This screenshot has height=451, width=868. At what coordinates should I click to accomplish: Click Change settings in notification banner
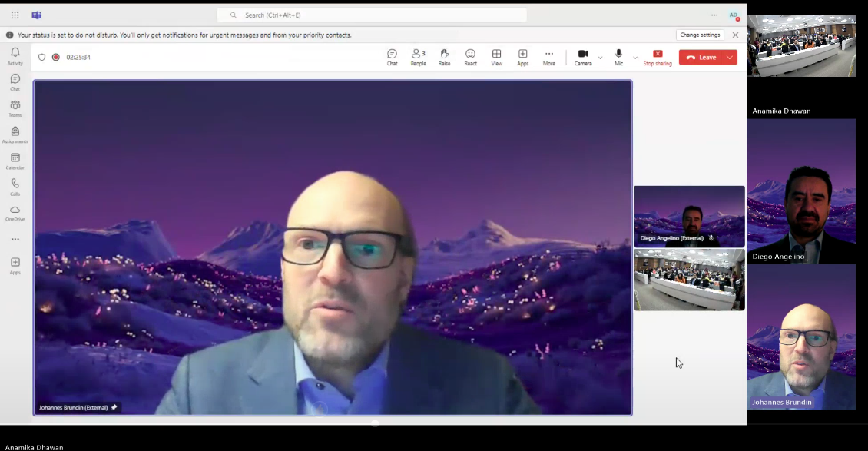pyautogui.click(x=700, y=35)
